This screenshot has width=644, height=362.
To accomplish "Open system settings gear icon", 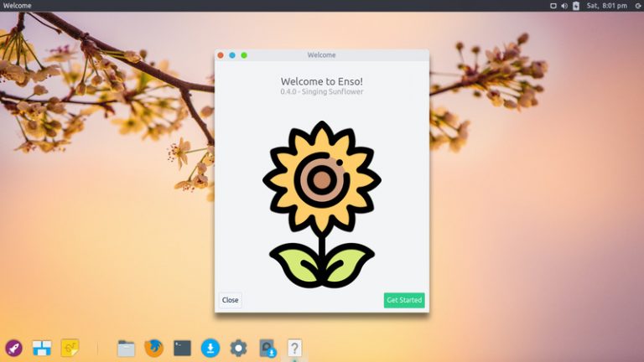I will [x=238, y=348].
